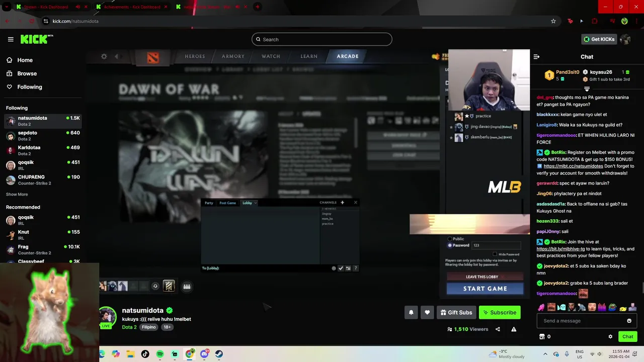Open a new browser tab
This screenshot has width=644, height=362.
(257, 7)
